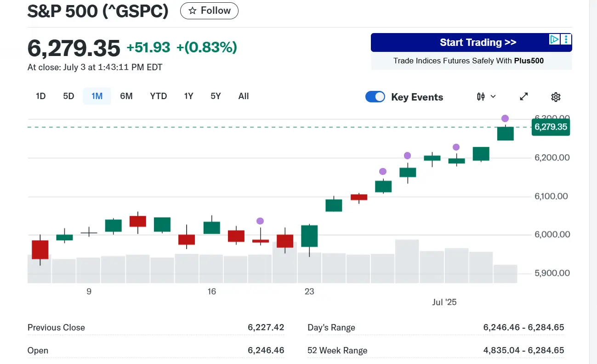Select the 1D time range tab

point(41,96)
